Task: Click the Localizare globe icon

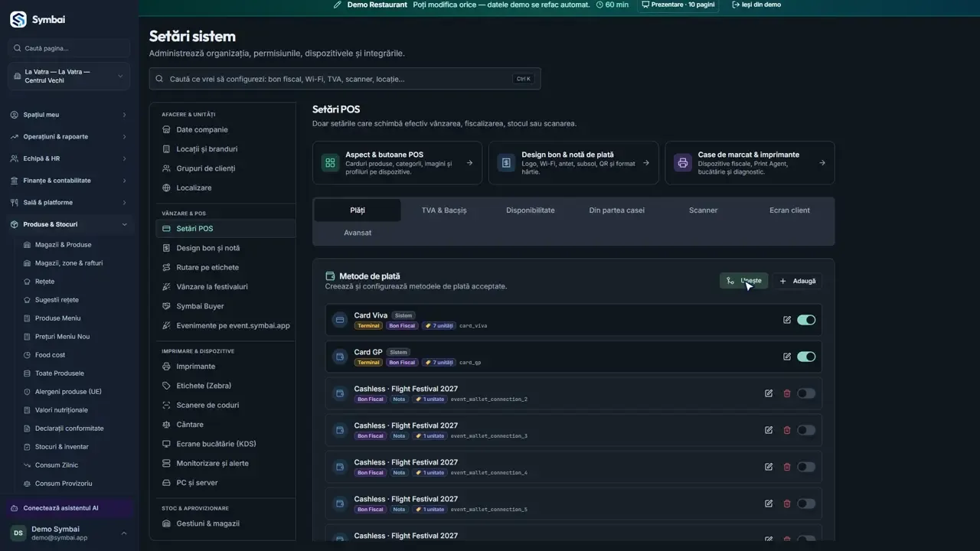Action: [167, 187]
